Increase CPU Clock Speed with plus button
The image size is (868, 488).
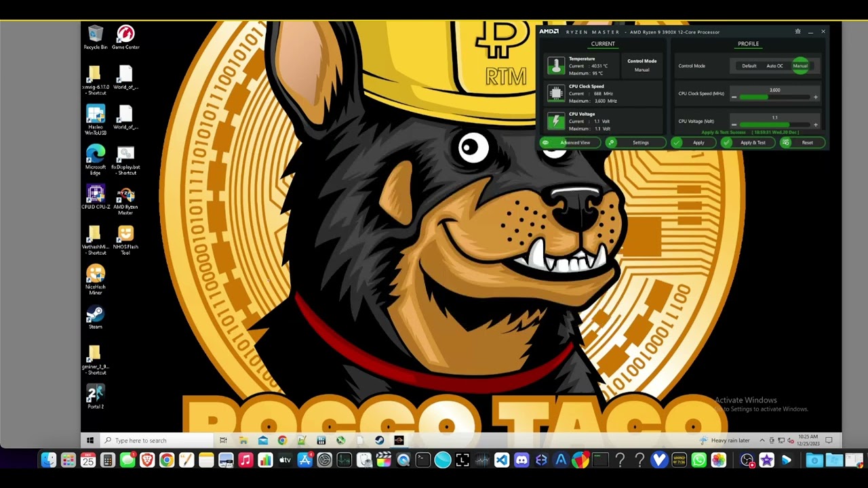816,97
